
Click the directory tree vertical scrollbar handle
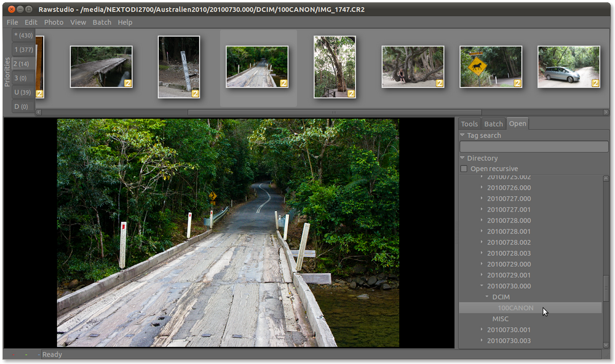click(x=606, y=288)
